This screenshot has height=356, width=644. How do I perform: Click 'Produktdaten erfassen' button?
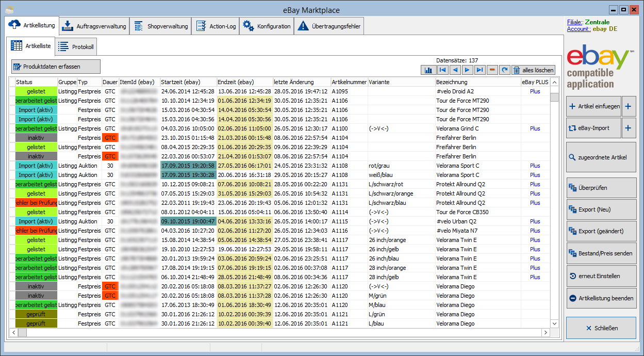(x=56, y=67)
